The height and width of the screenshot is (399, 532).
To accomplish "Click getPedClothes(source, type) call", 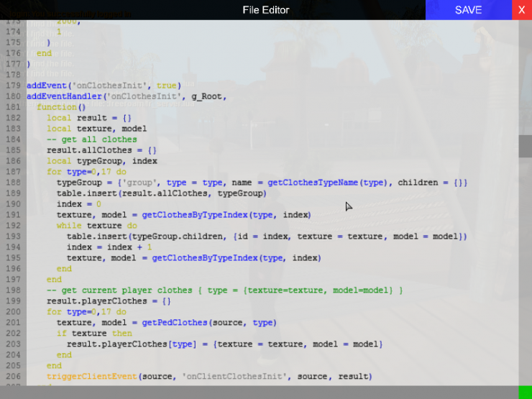I will pyautogui.click(x=209, y=323).
